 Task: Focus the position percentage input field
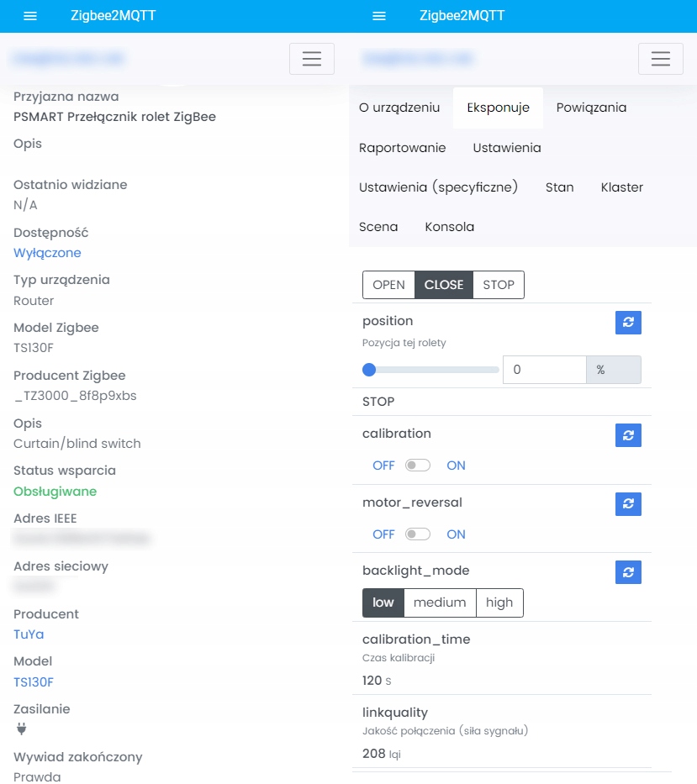(544, 370)
